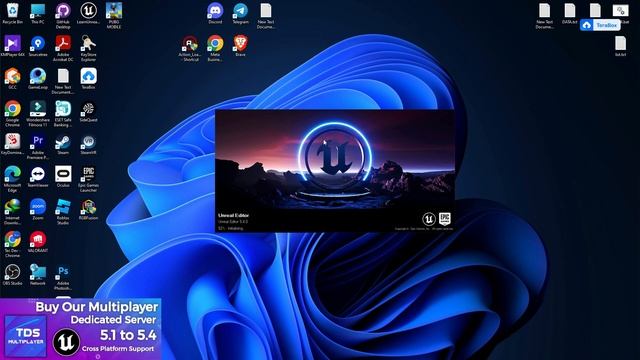Select the GameLoop desktop shortcut
This screenshot has width=640, height=360.
coord(38,78)
